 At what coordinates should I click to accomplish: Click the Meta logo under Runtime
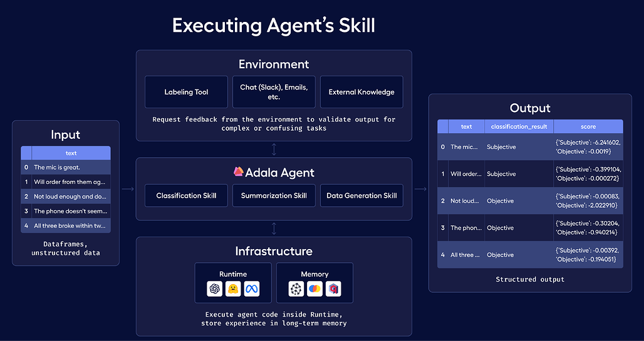click(252, 289)
